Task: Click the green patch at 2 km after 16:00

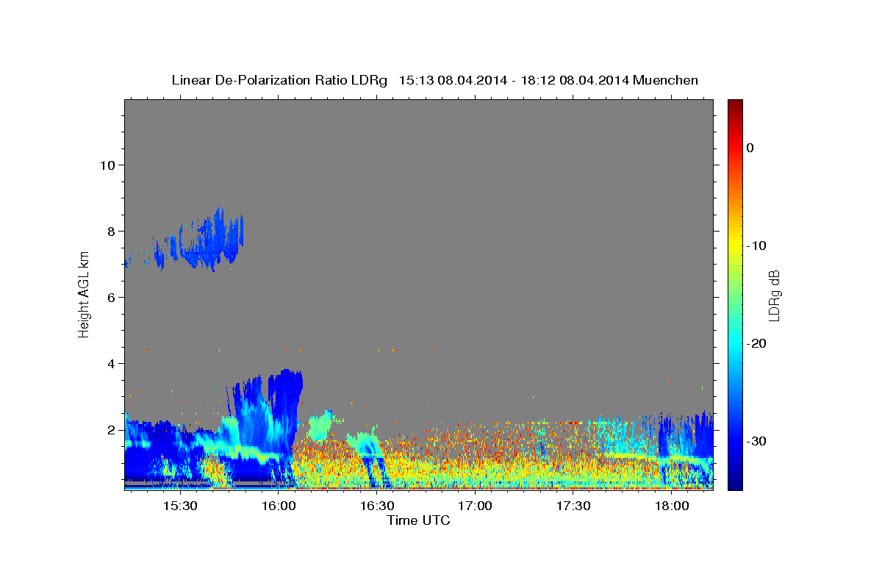Action: click(320, 425)
